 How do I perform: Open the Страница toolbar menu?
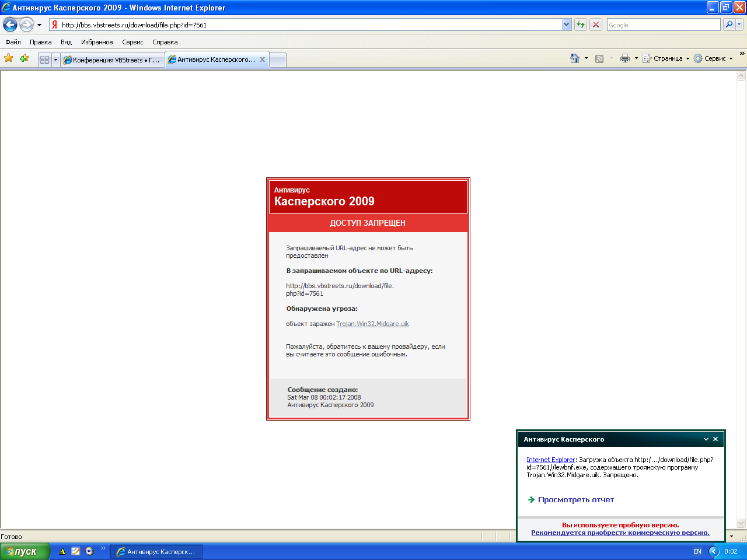pos(666,58)
